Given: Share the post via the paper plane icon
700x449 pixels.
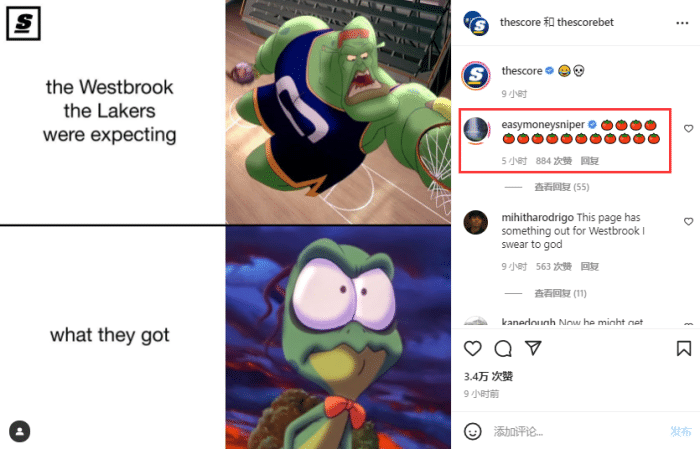Looking at the screenshot, I should click(x=533, y=348).
